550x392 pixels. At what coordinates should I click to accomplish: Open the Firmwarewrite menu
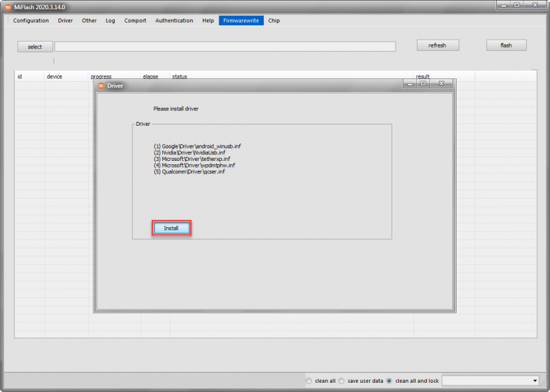pos(241,21)
